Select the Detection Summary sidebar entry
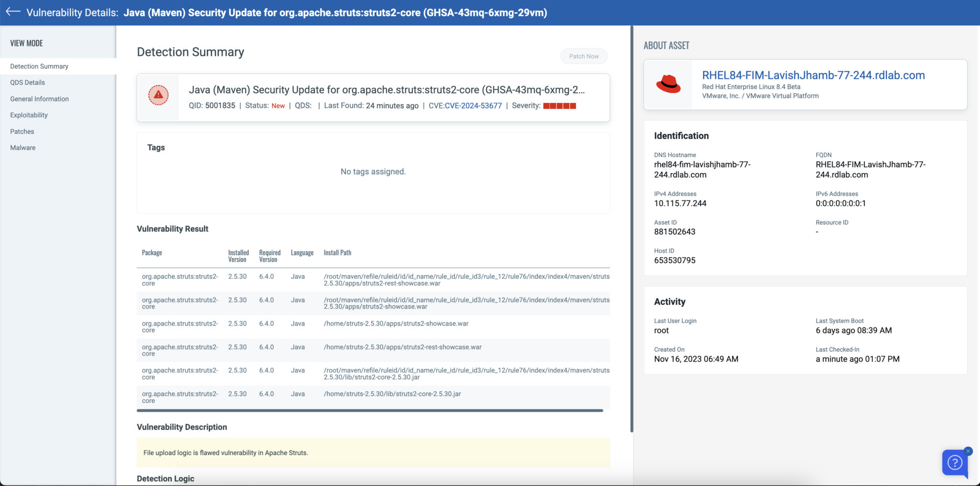Viewport: 980px width, 486px height. point(39,66)
